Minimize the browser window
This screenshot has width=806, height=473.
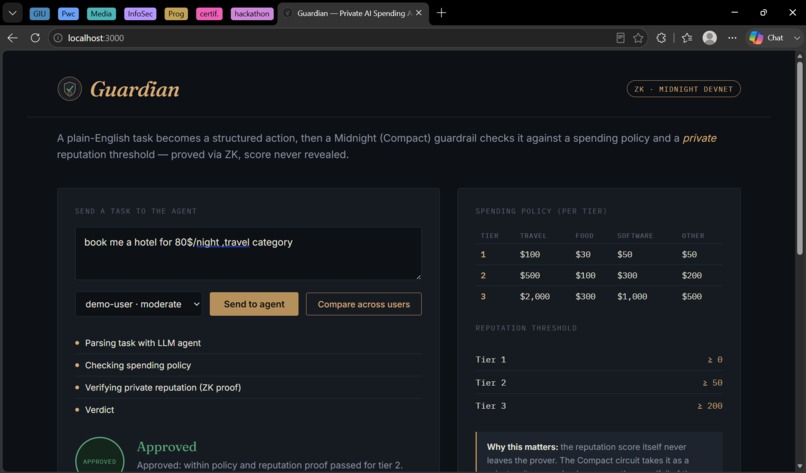tap(735, 13)
